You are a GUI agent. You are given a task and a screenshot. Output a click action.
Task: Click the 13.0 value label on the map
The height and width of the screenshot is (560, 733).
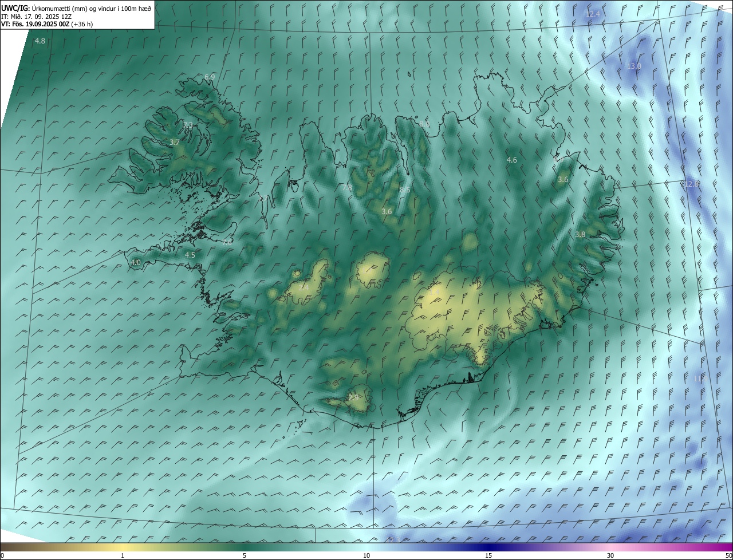tap(634, 66)
